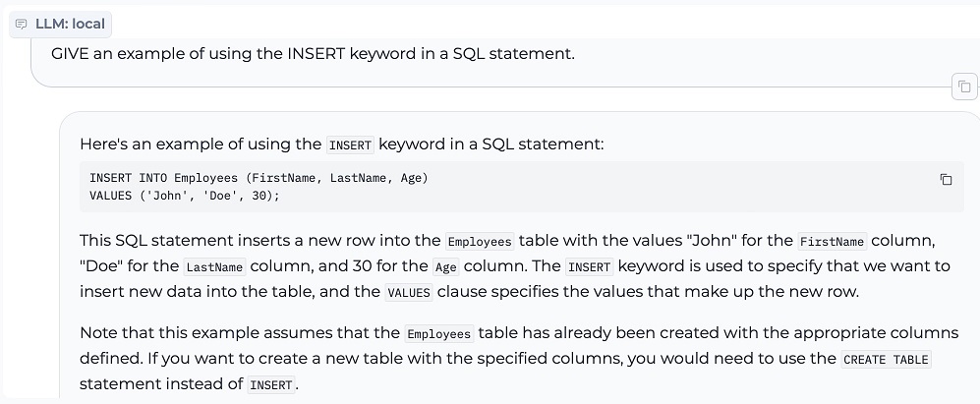This screenshot has width=980, height=404.
Task: Click the "LLM: local" label text
Action: pyautogui.click(x=70, y=24)
